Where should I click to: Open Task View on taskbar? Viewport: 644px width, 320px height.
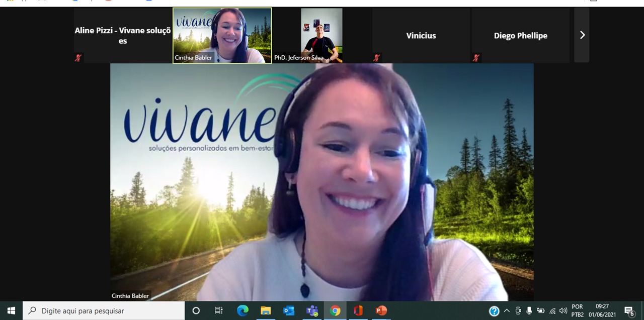(218, 311)
